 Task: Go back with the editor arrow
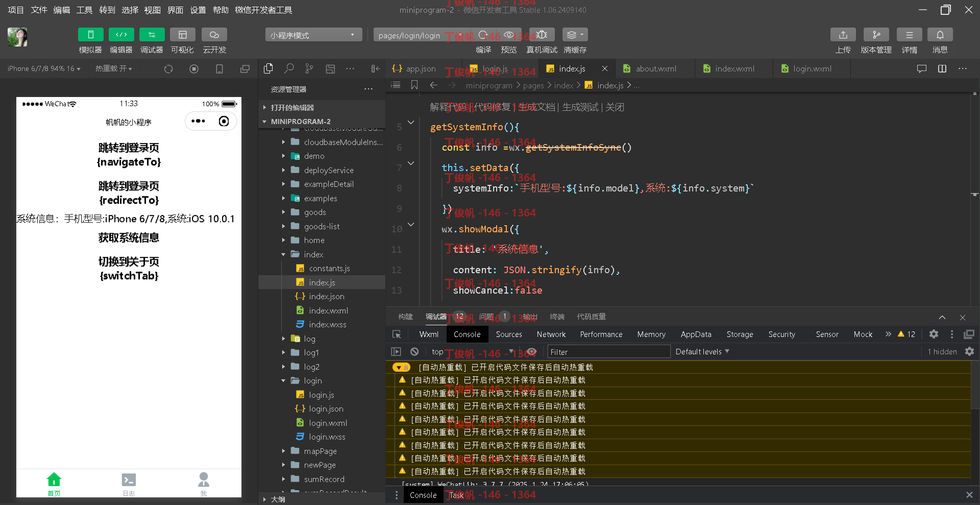433,85
